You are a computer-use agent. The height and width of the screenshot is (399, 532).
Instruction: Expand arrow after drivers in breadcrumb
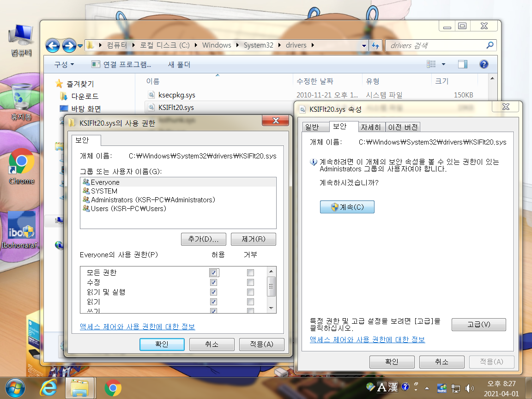[x=313, y=45]
